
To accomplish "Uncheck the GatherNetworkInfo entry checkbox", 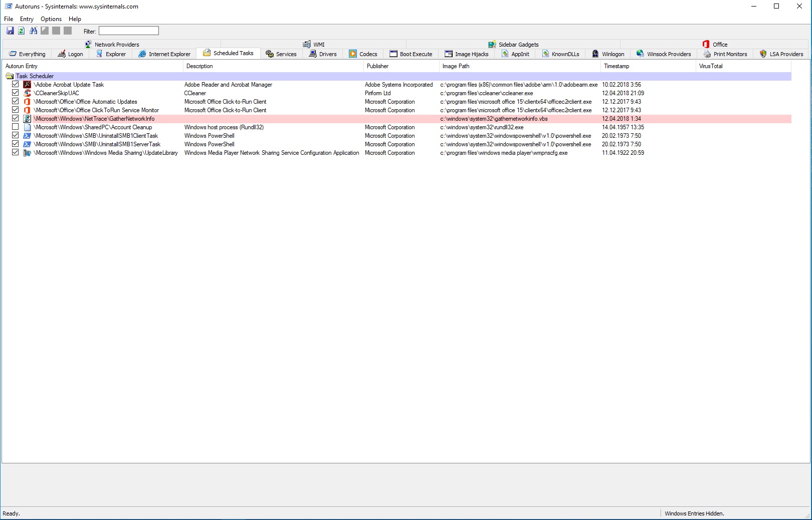I will (16, 118).
